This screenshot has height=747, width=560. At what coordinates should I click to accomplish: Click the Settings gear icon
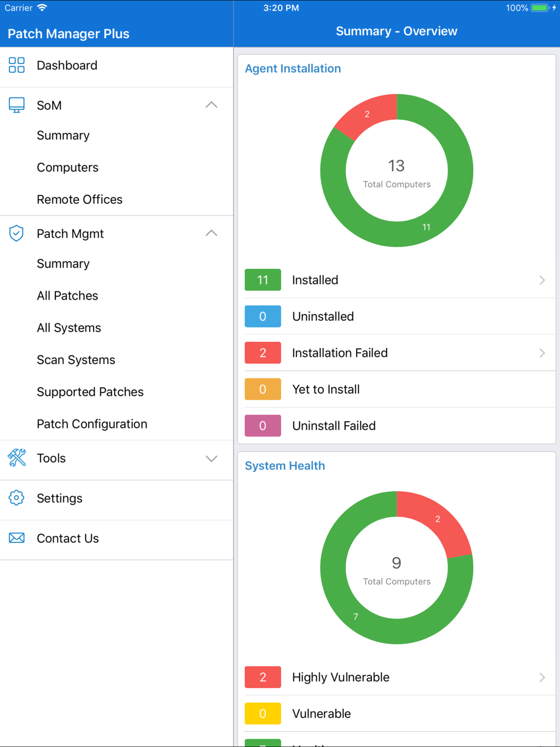coord(17,498)
